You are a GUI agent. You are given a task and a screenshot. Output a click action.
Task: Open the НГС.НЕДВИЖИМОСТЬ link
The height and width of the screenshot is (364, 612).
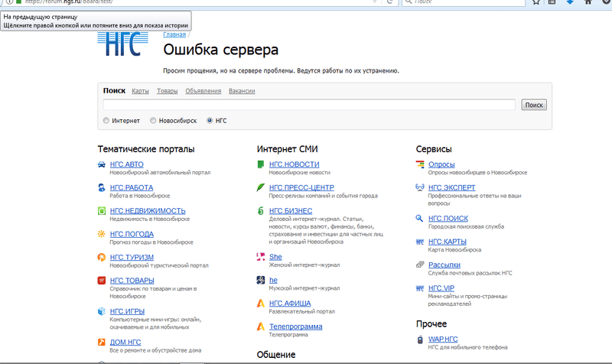(148, 210)
